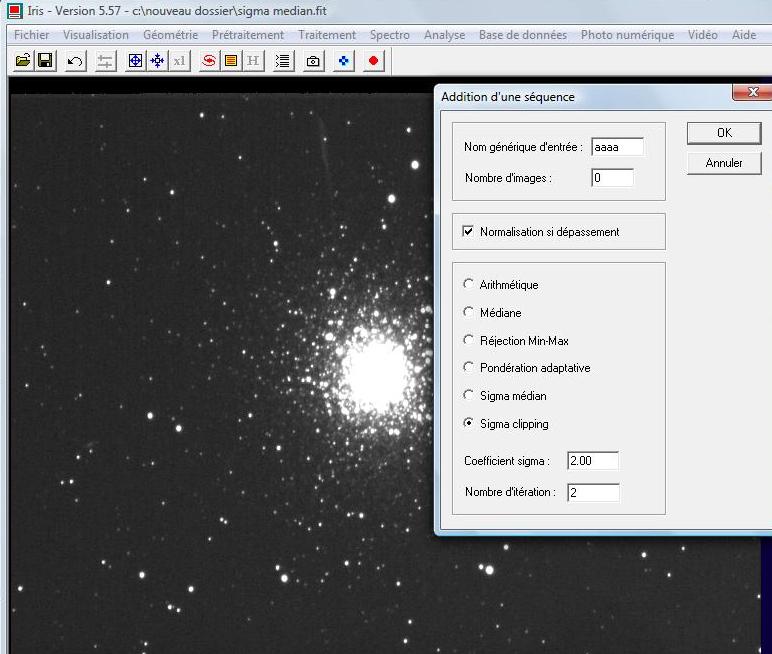Screen dimensions: 772x654
Task: Click the Iris application title bar icon
Action: (15, 10)
